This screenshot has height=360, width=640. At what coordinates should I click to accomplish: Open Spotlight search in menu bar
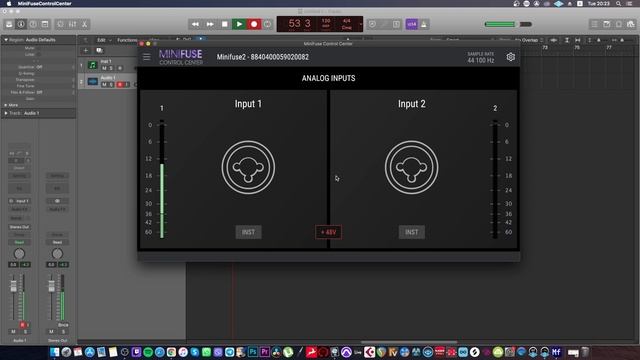618,4
